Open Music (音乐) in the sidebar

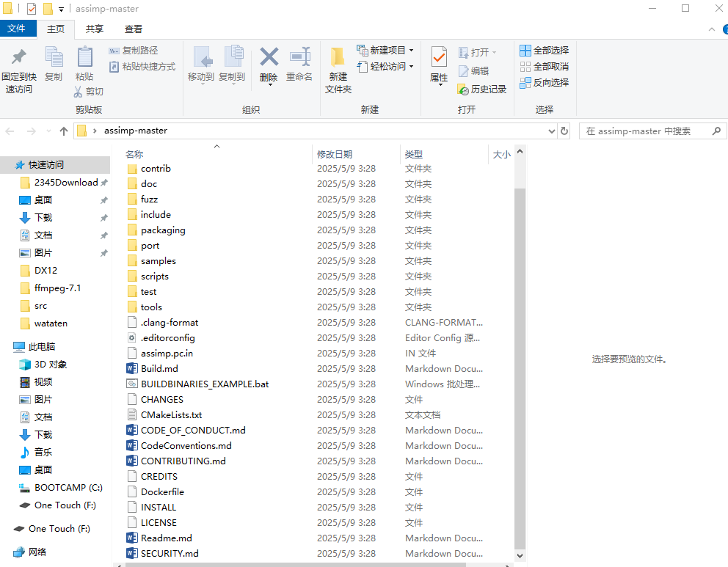click(43, 452)
